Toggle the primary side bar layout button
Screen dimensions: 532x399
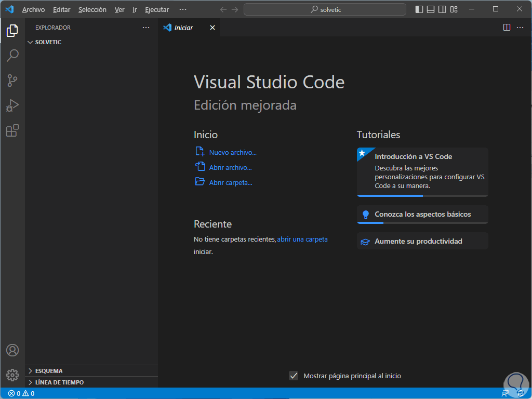pos(419,9)
